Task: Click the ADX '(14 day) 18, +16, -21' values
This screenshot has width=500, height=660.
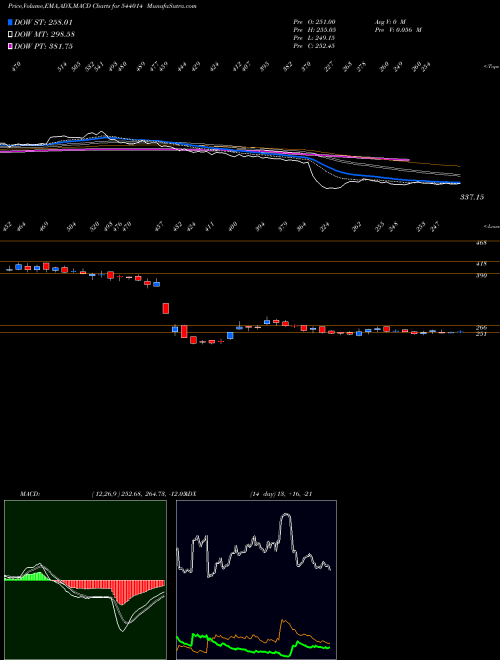Action: click(x=281, y=494)
